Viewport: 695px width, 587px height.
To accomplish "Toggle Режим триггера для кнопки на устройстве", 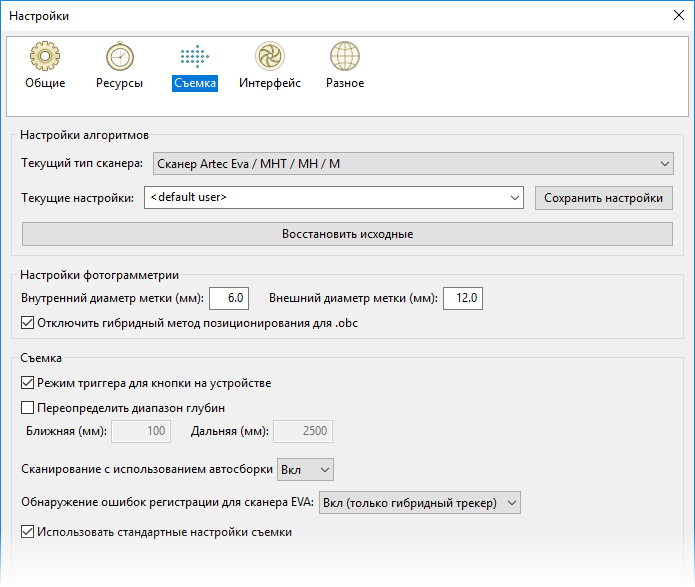I will (x=28, y=383).
